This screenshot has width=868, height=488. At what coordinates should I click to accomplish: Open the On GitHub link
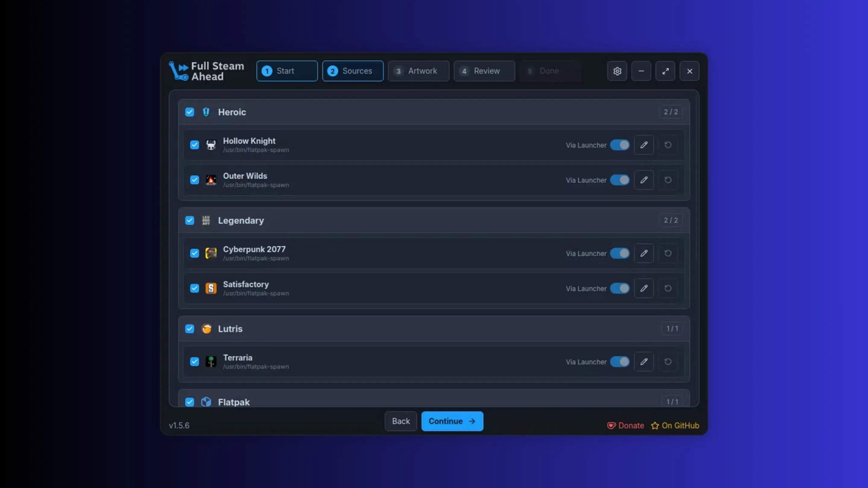[x=675, y=426]
